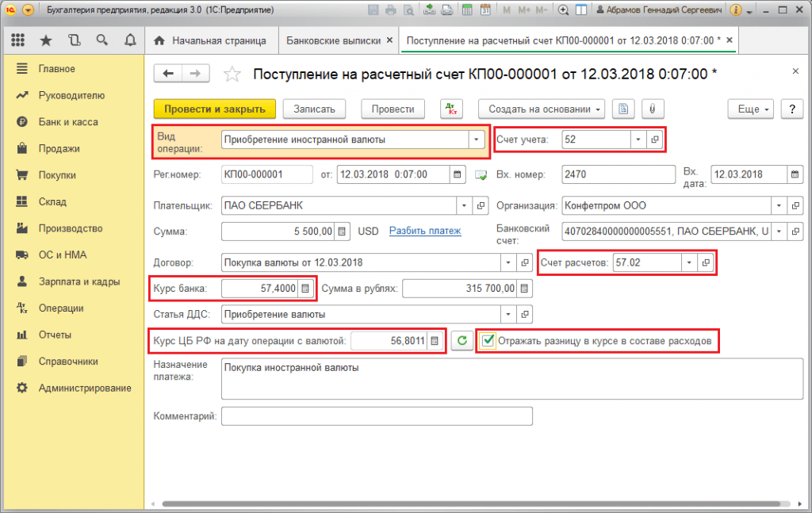Open Организация Конфетпром card
The height and width of the screenshot is (513, 812).
(x=795, y=205)
